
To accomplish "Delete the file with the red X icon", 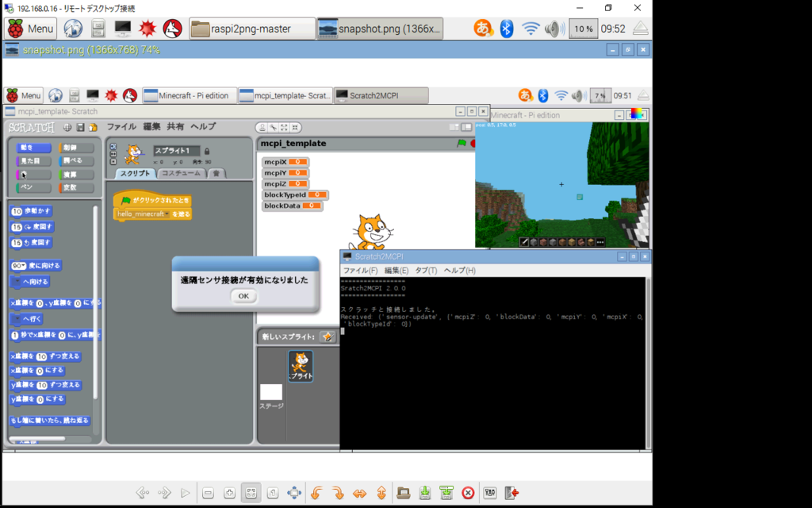I will tap(468, 492).
